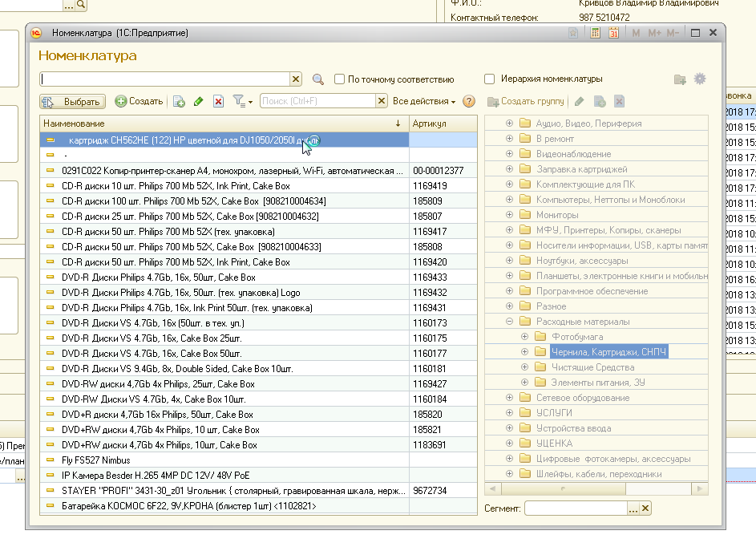Open the 'Все действия' menu
The width and height of the screenshot is (756, 559).
pyautogui.click(x=424, y=102)
